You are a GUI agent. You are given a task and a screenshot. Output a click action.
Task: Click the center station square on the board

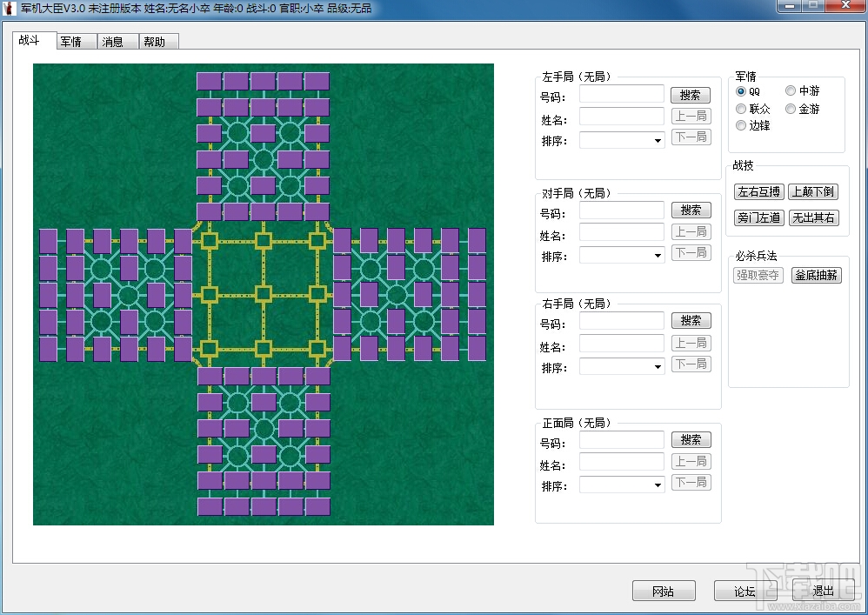[x=264, y=294]
